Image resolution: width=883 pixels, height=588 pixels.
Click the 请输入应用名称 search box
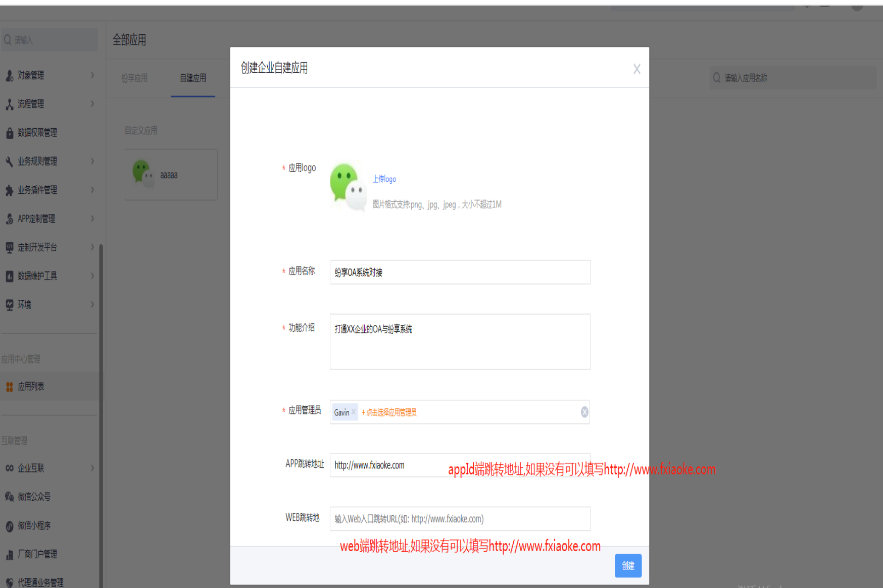[793, 78]
